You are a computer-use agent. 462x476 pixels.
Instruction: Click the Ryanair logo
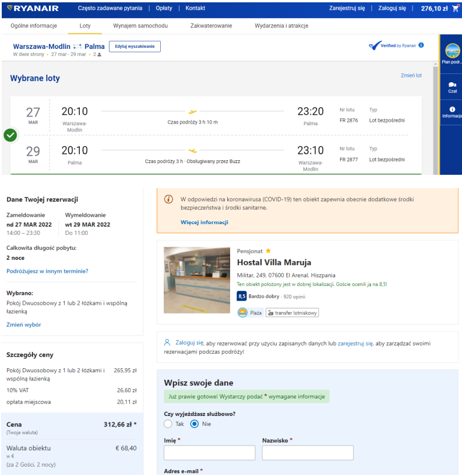click(x=33, y=9)
